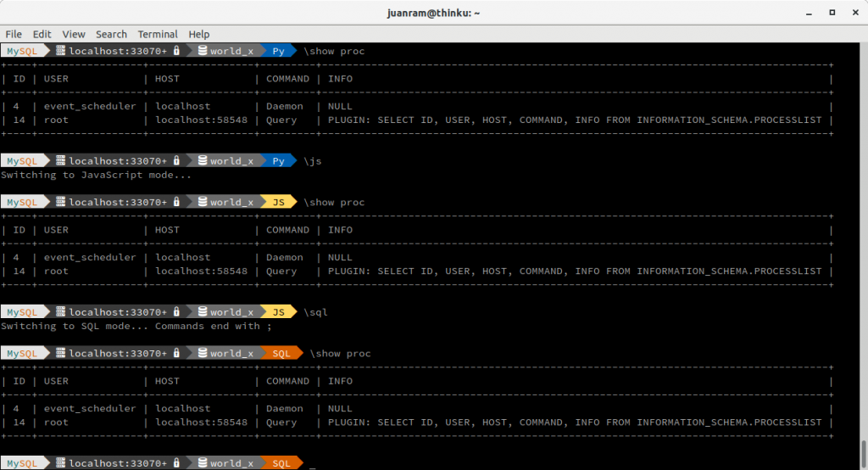Viewport: 868px width, 470px height.
Task: Open the File menu
Action: point(14,34)
